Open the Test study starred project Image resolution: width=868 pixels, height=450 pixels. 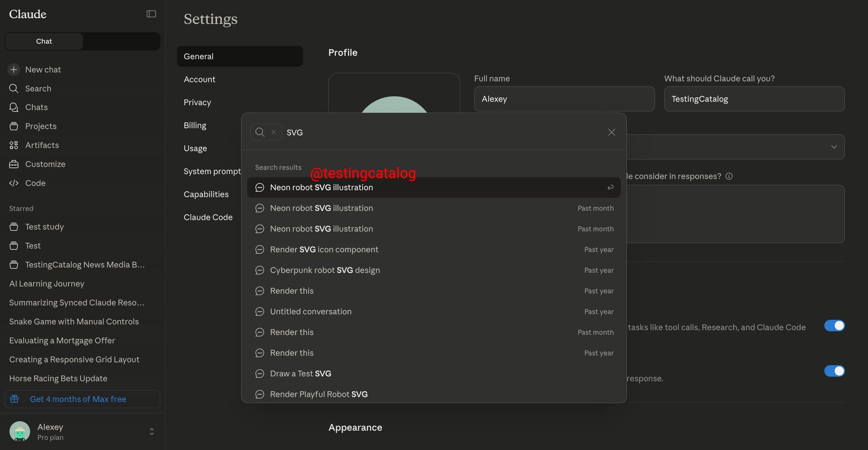click(x=82, y=227)
